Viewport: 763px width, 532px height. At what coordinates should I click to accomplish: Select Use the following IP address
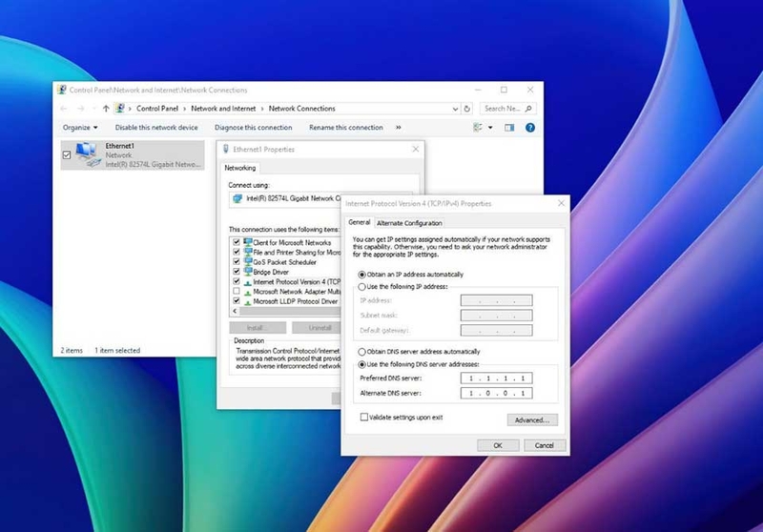[x=362, y=287]
